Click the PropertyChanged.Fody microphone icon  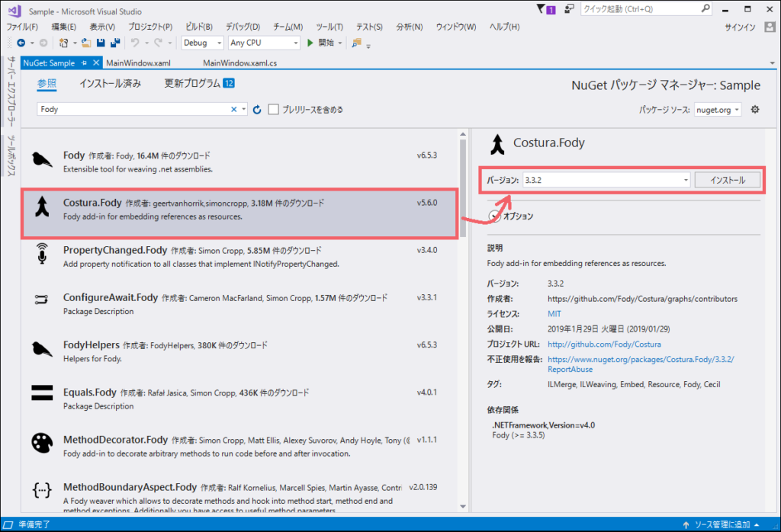[x=42, y=254]
